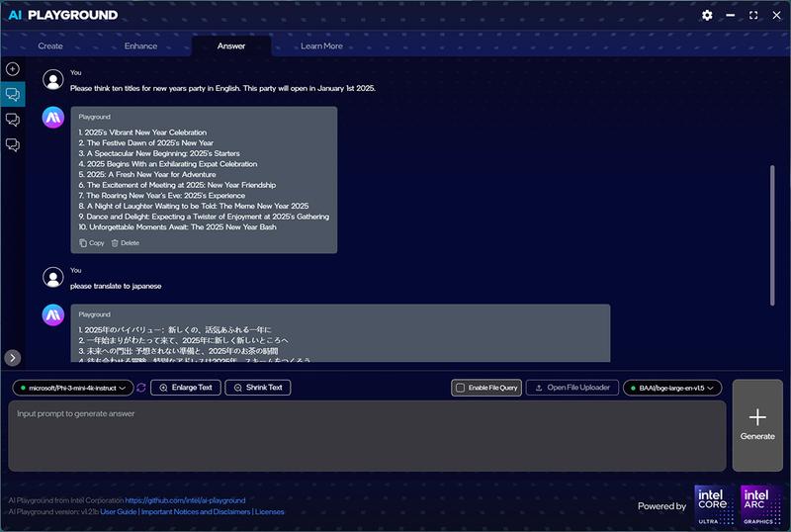Image resolution: width=791 pixels, height=532 pixels.
Task: Switch to the Create tab
Action: coord(50,45)
